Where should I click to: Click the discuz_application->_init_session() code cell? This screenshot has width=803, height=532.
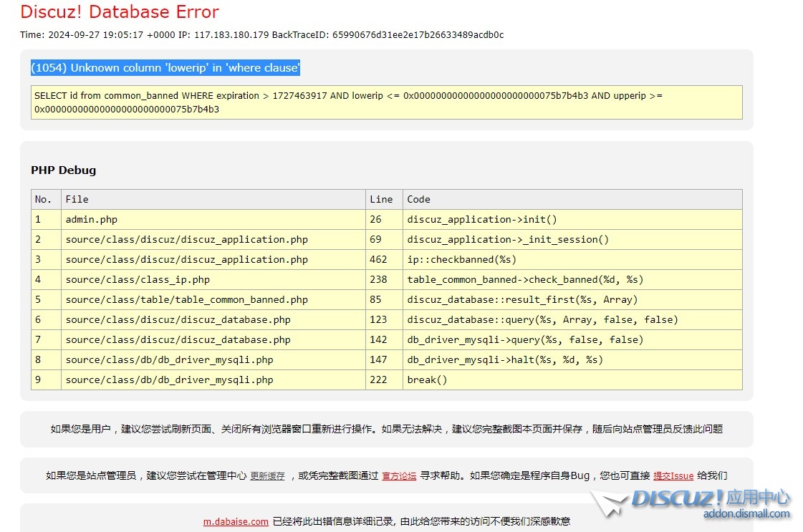pos(572,239)
